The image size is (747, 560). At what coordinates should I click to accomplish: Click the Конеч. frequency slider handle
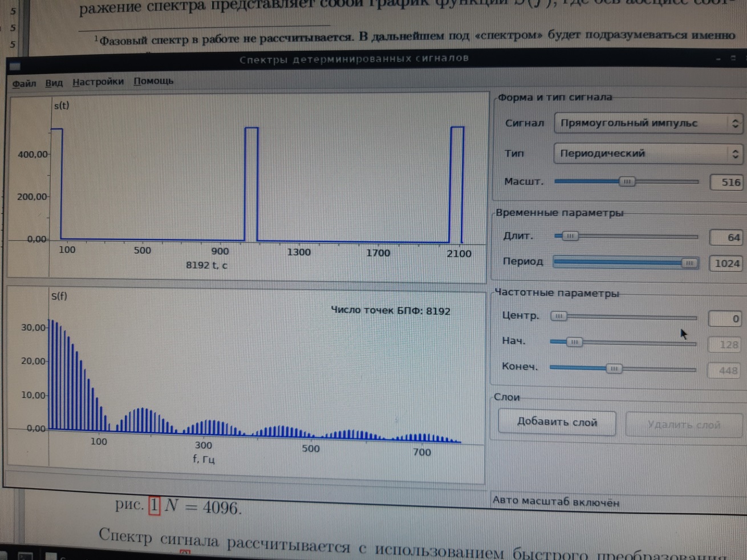pyautogui.click(x=614, y=368)
